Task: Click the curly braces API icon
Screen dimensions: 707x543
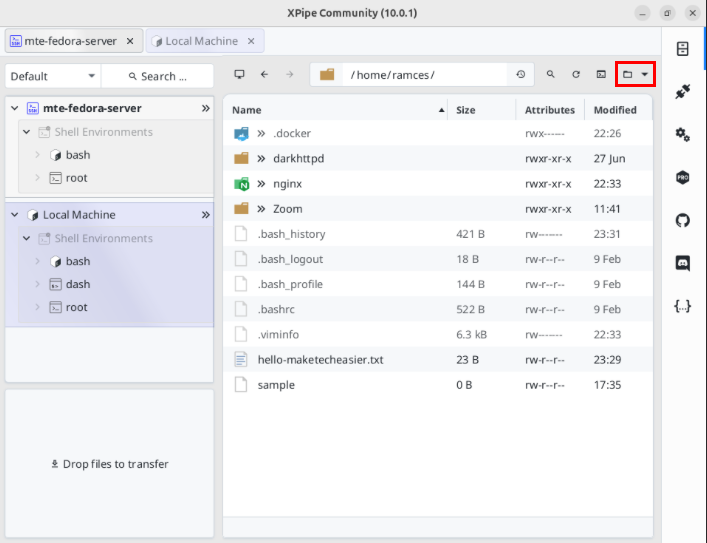Action: (682, 306)
